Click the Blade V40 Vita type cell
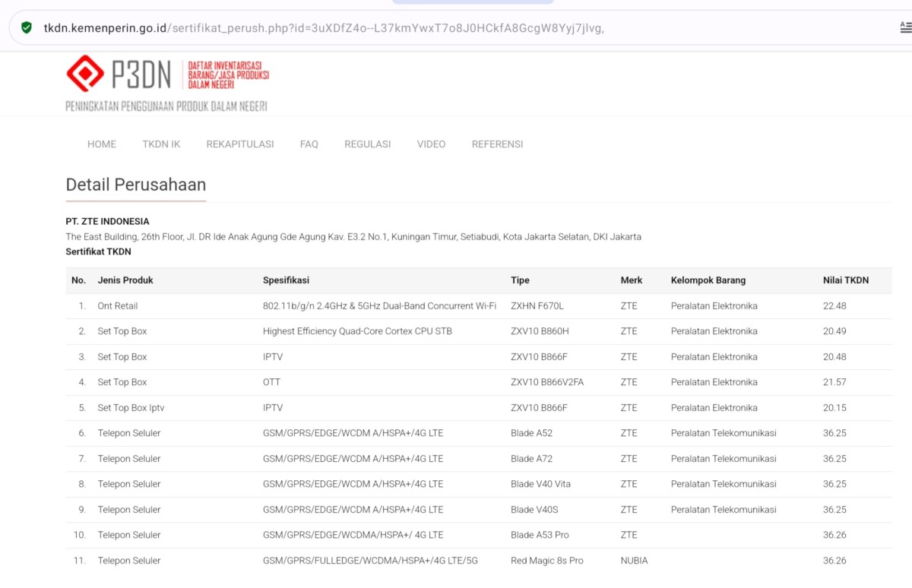The width and height of the screenshot is (912, 588). click(540, 484)
